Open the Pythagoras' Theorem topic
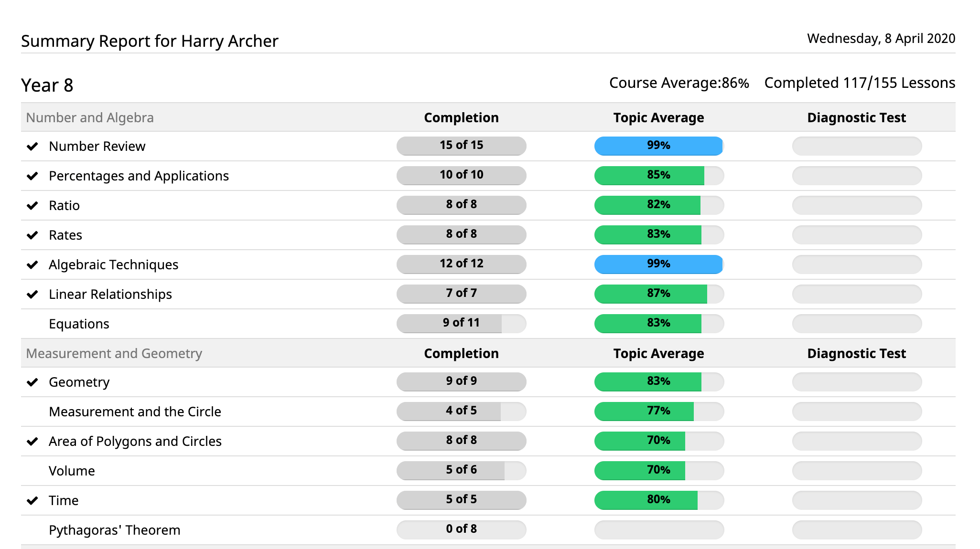980x549 pixels. [114, 529]
